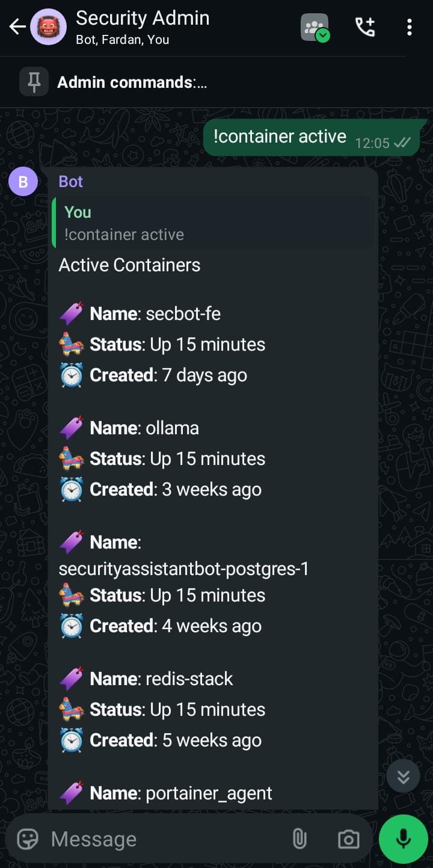433x868 pixels.
Task: Open the emoji sticker picker
Action: click(28, 839)
